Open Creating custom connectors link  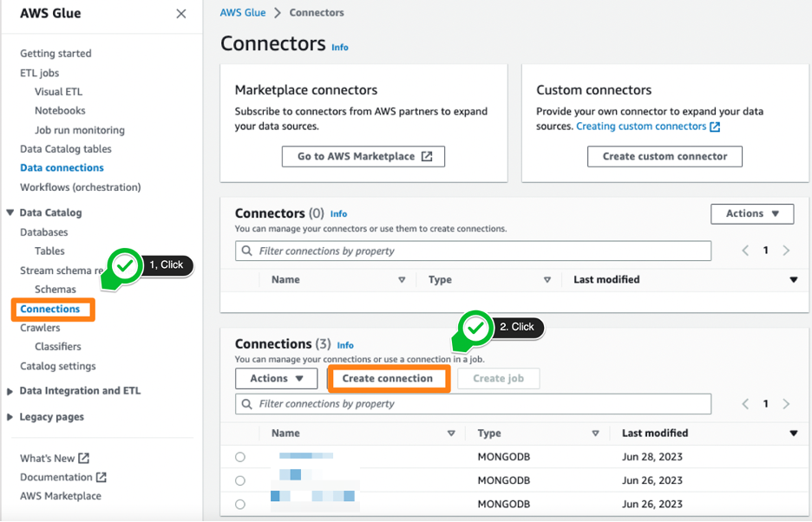[x=641, y=127]
